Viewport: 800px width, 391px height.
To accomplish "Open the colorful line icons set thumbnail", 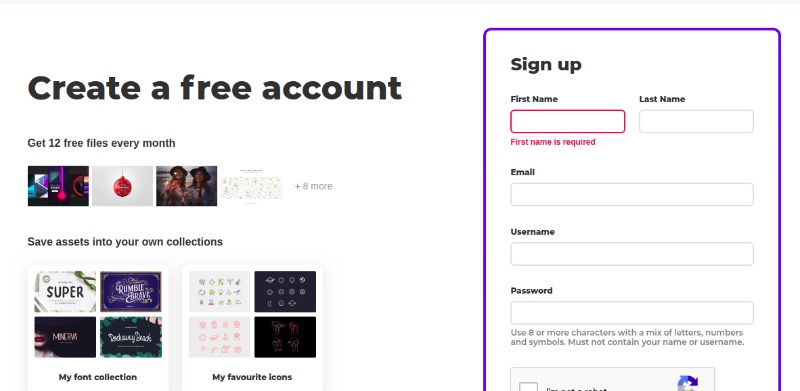I will click(220, 291).
